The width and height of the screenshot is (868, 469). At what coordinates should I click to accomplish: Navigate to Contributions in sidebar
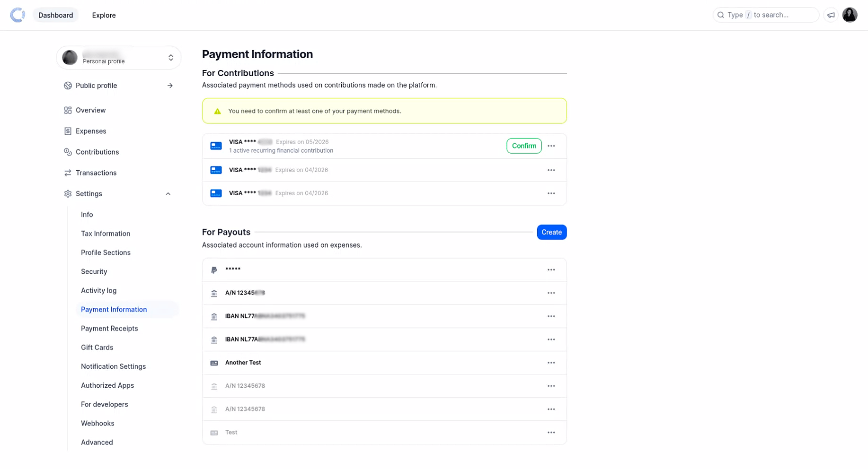click(97, 152)
